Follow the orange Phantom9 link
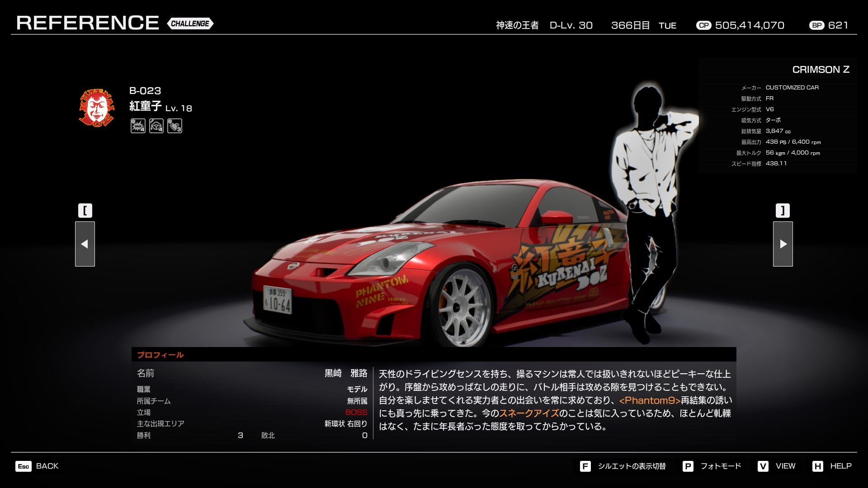This screenshot has height=488, width=868. point(650,400)
